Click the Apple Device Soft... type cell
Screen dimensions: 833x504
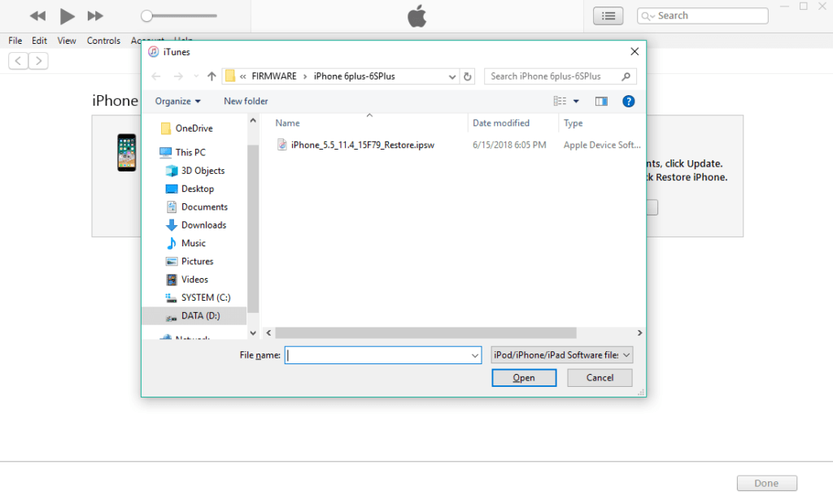[x=602, y=145]
